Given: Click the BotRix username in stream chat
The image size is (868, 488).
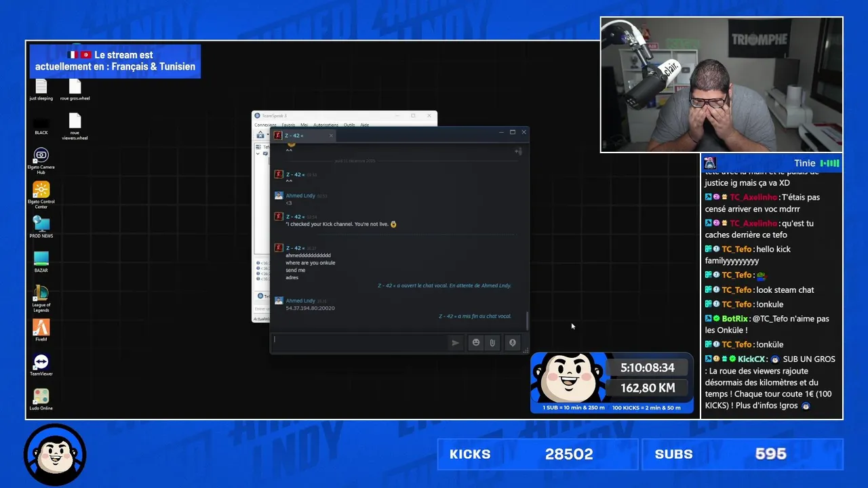Looking at the screenshot, I should tap(735, 319).
